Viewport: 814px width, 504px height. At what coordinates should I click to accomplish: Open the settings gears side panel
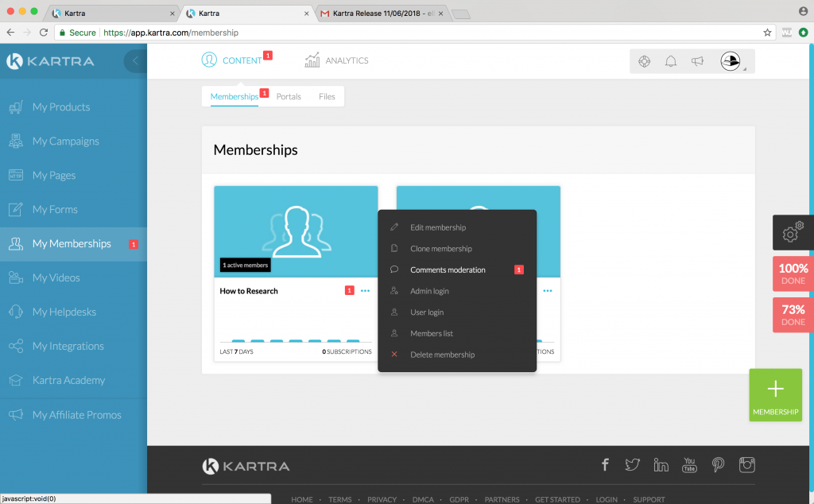click(x=793, y=233)
